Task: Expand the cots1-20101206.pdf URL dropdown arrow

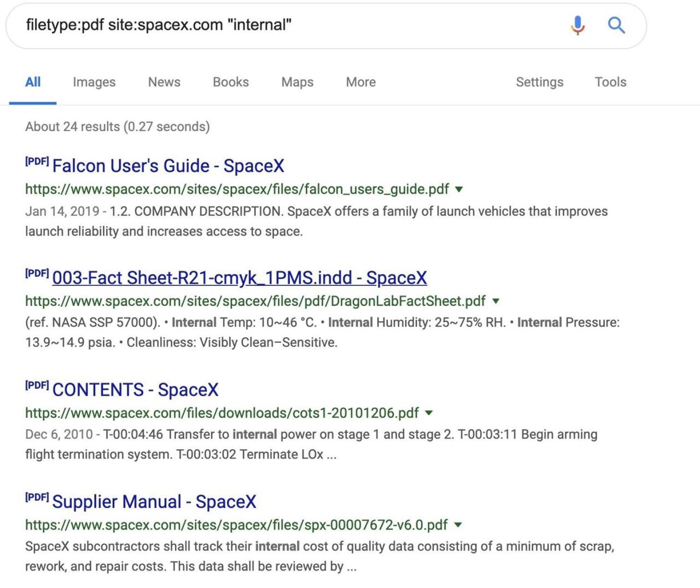Action: click(x=429, y=413)
